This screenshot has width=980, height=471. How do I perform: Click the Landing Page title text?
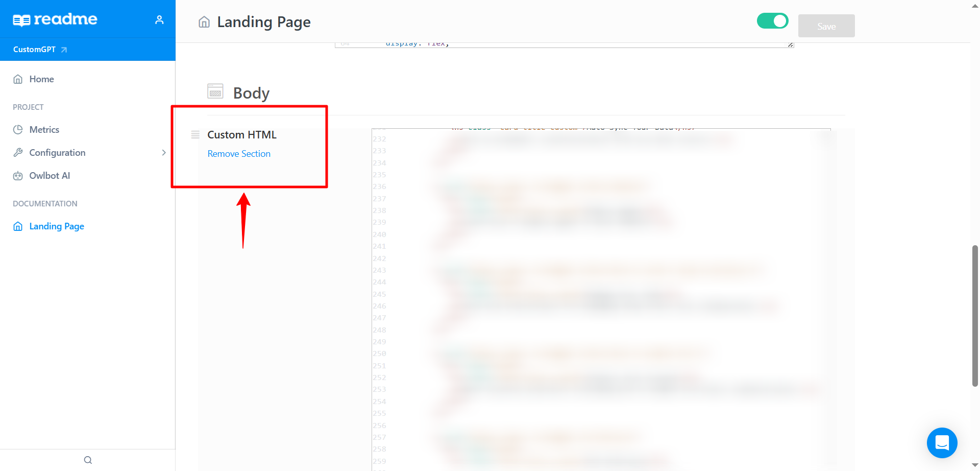pos(264,22)
